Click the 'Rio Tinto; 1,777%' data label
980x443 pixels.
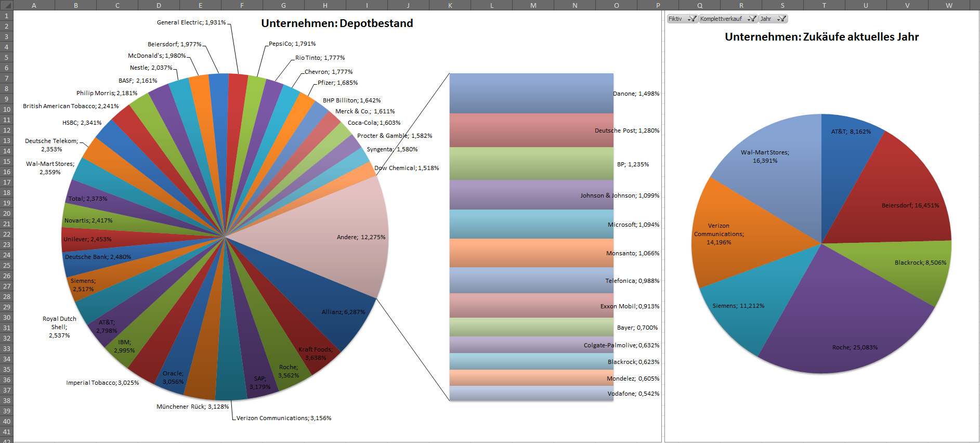click(x=320, y=58)
